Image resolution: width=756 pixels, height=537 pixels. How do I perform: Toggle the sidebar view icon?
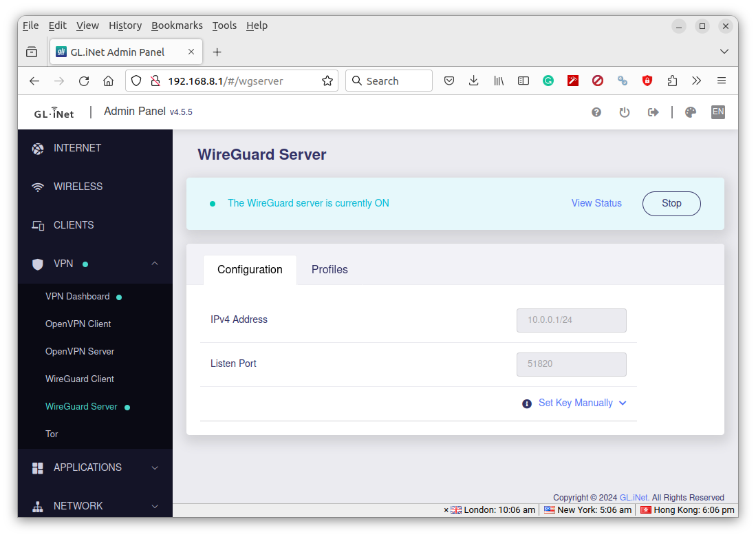pyautogui.click(x=523, y=81)
